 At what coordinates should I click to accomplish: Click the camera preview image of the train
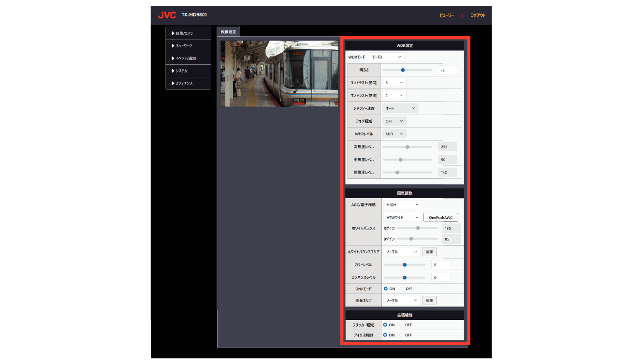pos(279,73)
